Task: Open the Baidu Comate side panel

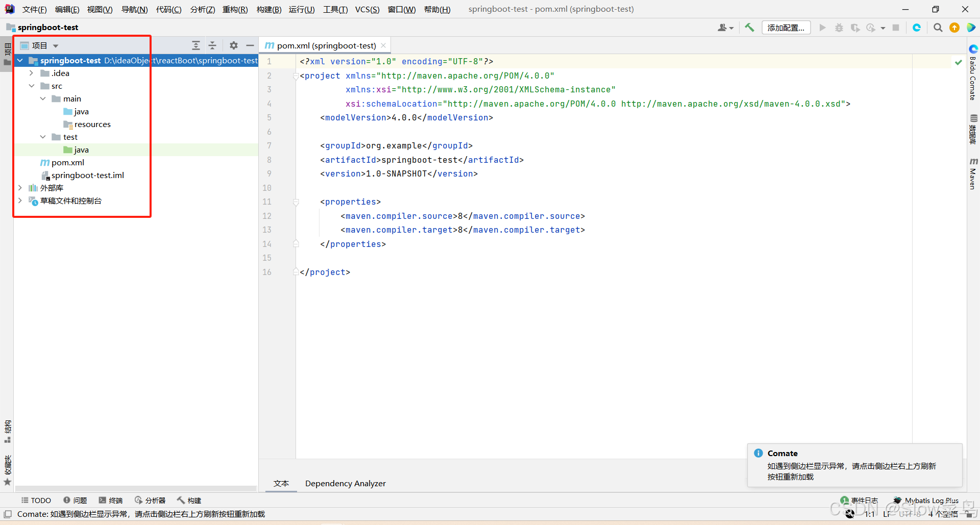Action: (973, 72)
